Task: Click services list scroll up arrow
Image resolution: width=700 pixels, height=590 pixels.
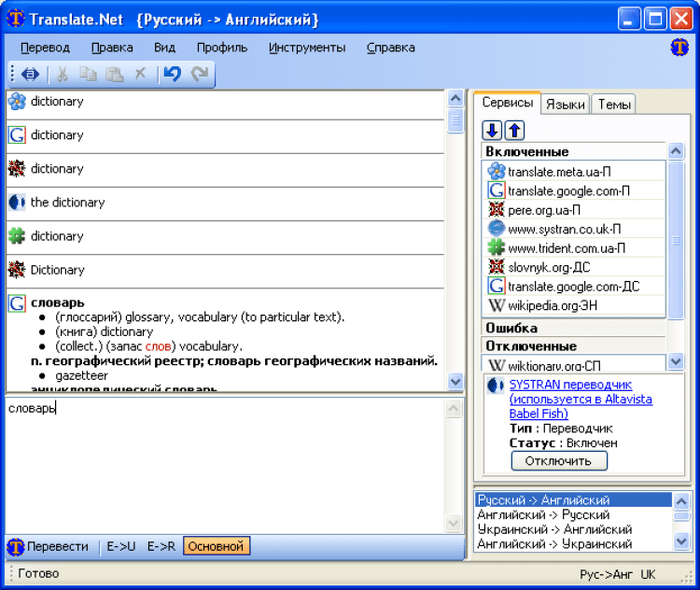Action: tap(676, 151)
